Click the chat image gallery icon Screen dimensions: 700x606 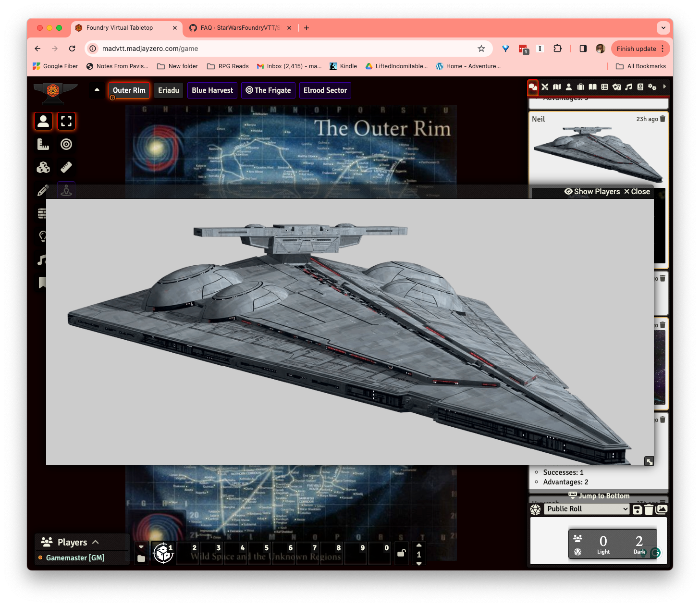(x=662, y=509)
